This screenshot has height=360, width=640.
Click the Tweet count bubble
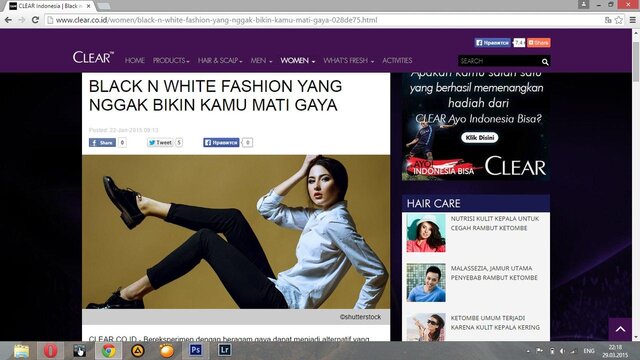[x=179, y=142]
